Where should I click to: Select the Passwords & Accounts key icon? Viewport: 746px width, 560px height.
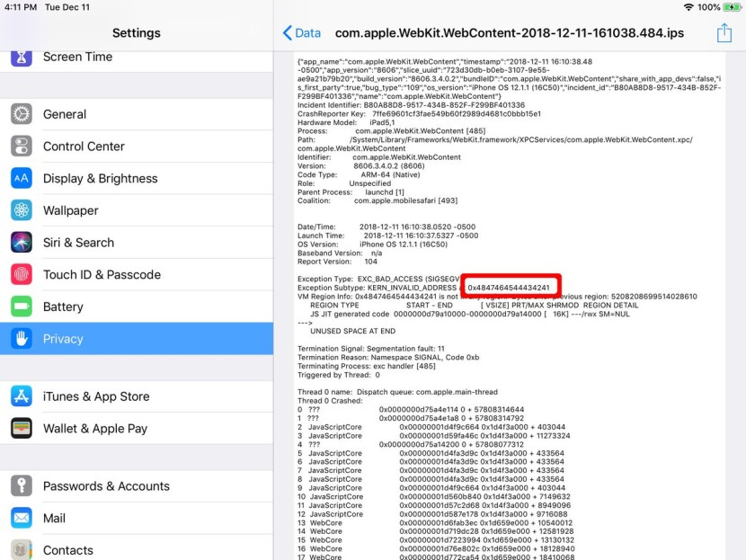click(21, 485)
